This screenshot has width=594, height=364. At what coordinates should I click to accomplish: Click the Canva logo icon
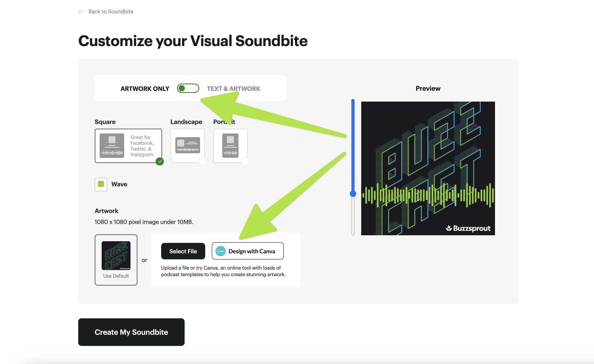click(220, 251)
